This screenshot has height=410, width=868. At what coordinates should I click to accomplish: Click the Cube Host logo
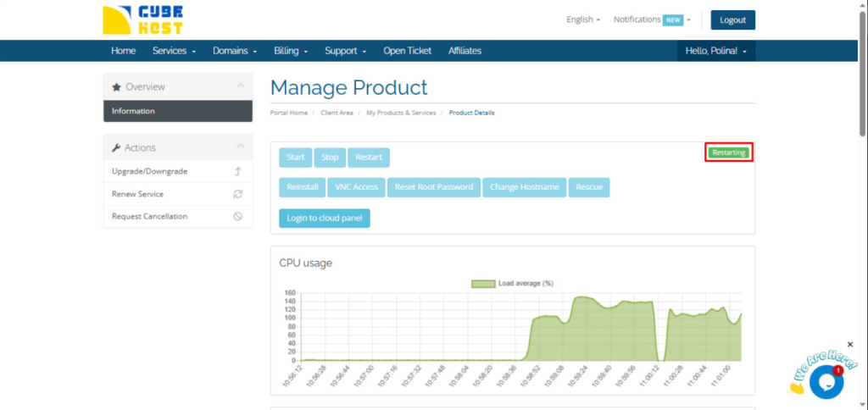pos(141,20)
